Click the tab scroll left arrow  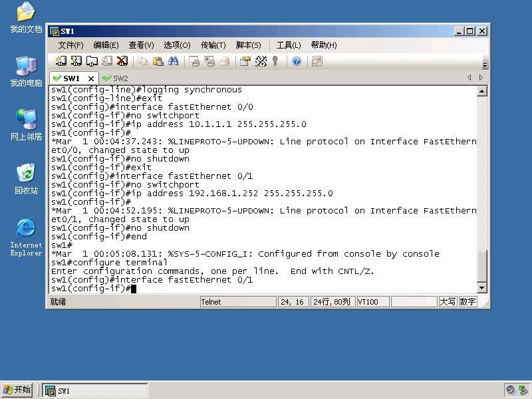[469, 77]
